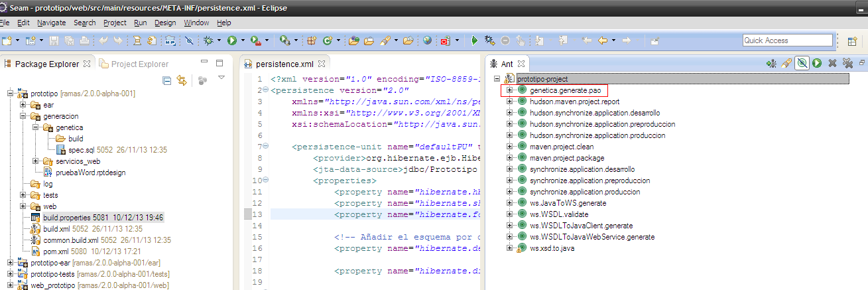868x290 pixels.
Task: Click the External Tools run icon
Action: pos(284,40)
